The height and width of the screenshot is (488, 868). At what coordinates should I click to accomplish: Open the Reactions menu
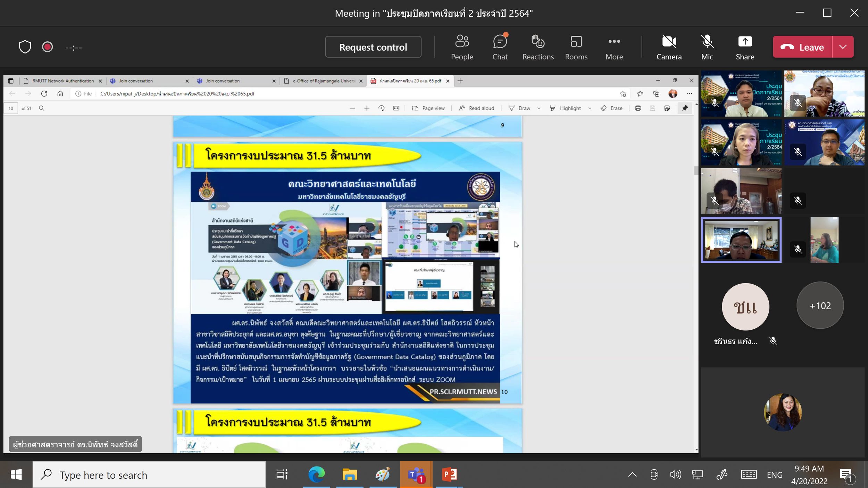click(538, 48)
